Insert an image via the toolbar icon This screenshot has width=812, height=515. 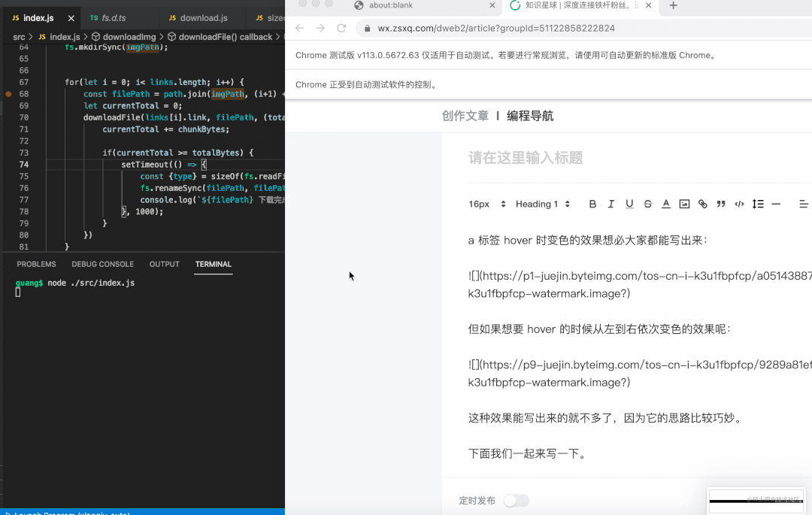684,204
